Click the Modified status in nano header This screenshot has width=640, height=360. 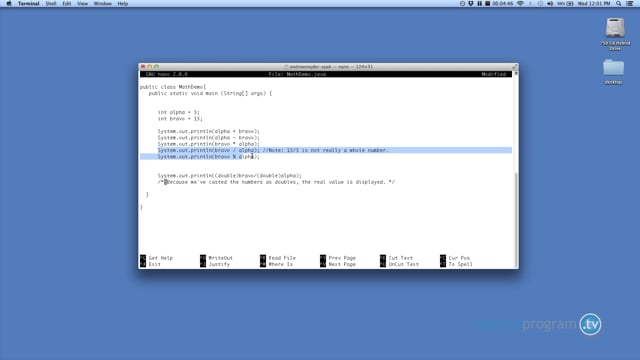493,74
